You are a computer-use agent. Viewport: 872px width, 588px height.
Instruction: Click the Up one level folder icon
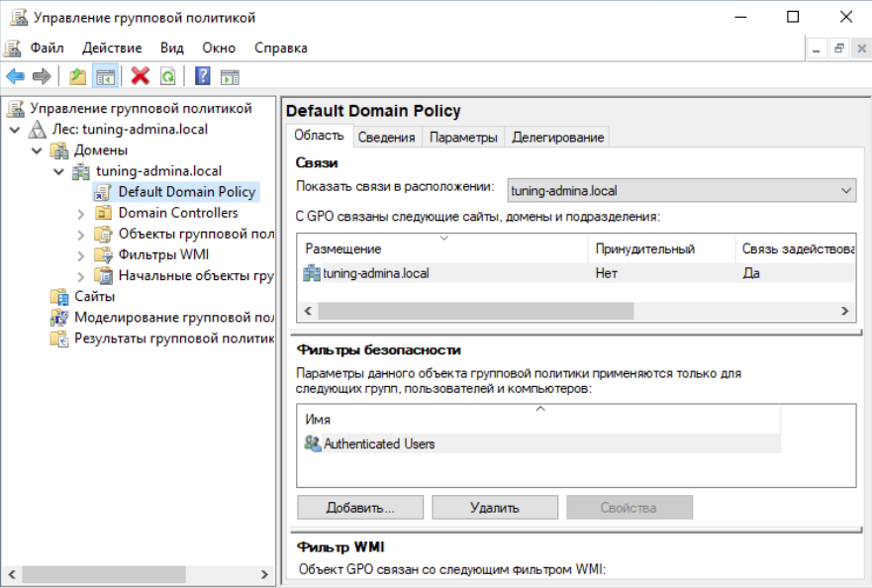pos(78,76)
